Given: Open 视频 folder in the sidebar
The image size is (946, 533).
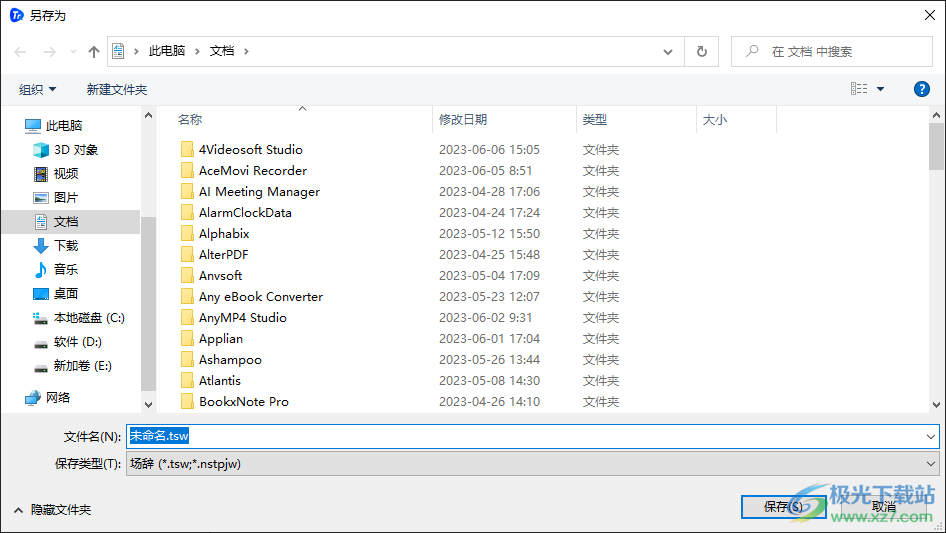Looking at the screenshot, I should (56, 174).
